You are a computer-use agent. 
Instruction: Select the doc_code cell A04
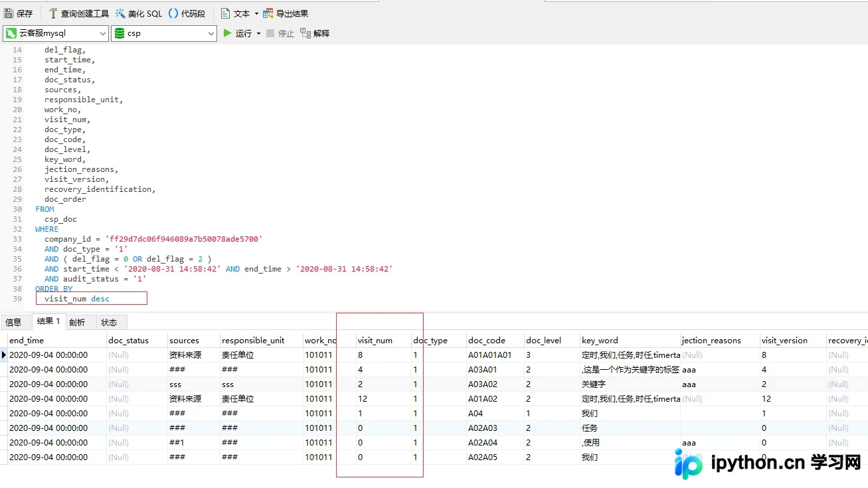click(495, 414)
